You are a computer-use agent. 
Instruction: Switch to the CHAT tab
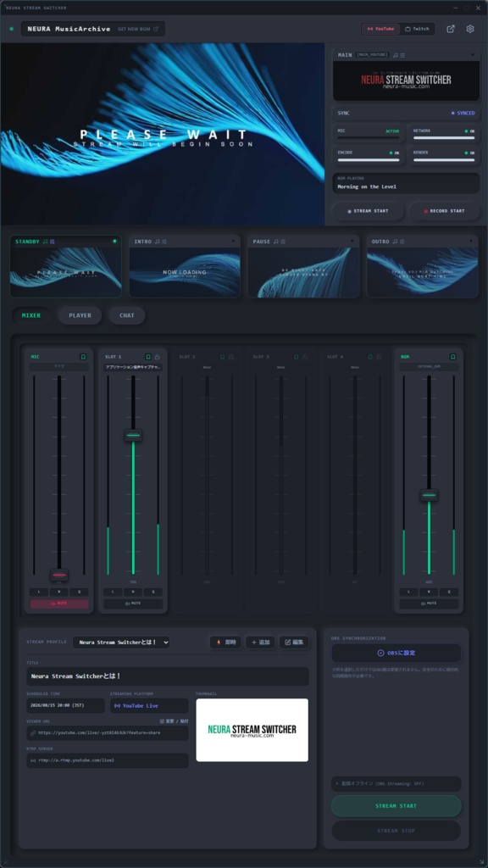127,315
